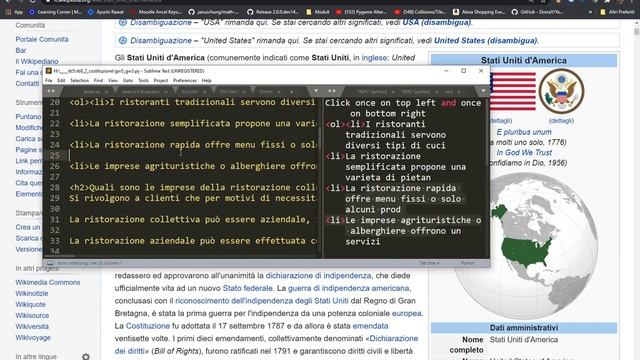640x360 pixels.
Task: Click line 25 in Sublime Text editor
Action: coord(182,155)
